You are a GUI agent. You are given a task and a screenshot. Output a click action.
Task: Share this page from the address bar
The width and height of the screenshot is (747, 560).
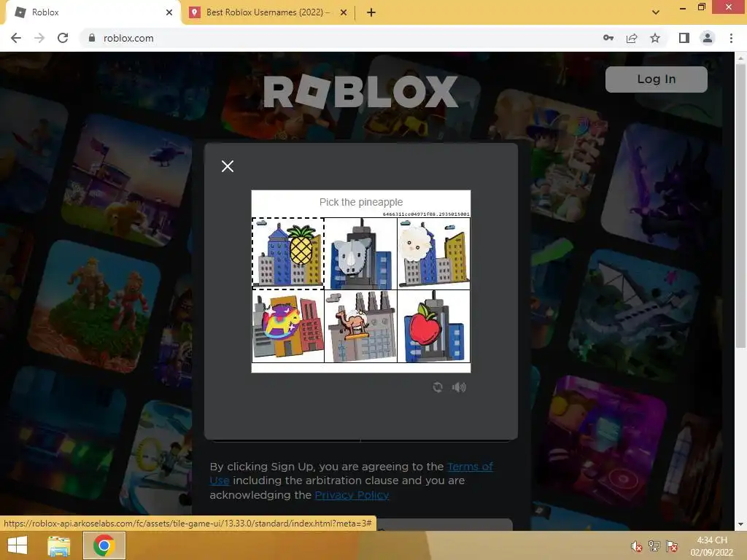(x=632, y=38)
